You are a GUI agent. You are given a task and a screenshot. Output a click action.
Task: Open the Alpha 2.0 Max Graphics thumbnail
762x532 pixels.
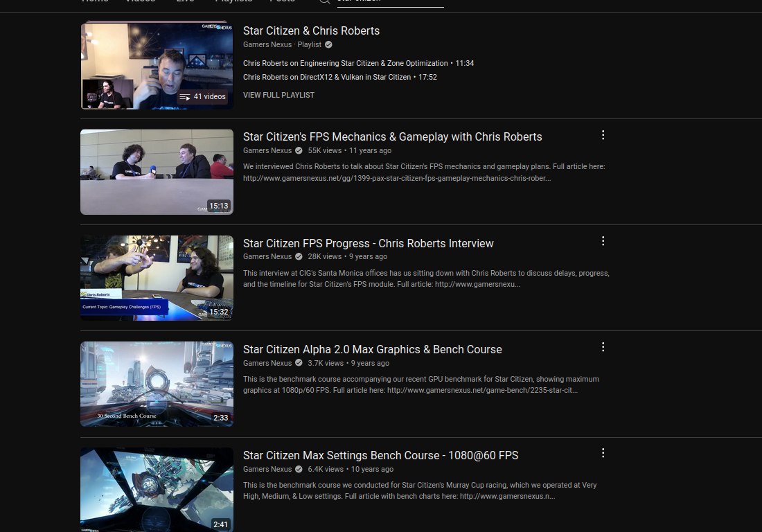pyautogui.click(x=157, y=384)
